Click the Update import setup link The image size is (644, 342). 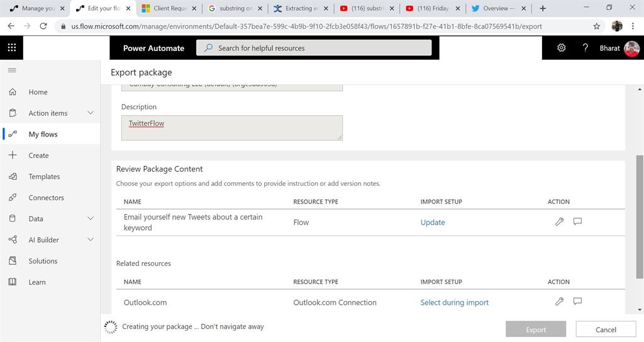(x=433, y=222)
